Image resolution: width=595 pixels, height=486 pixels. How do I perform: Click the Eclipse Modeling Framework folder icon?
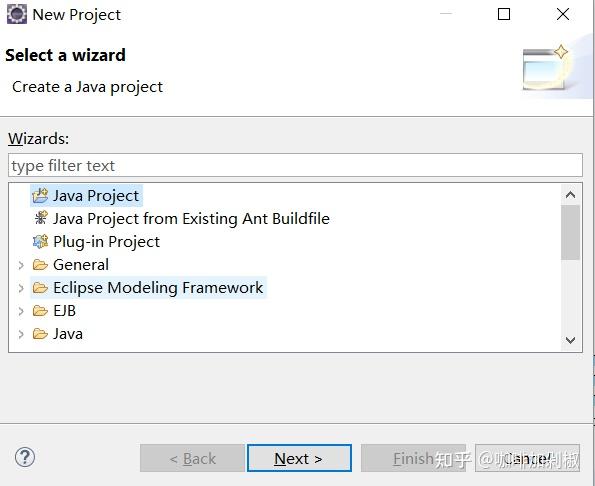coord(40,288)
